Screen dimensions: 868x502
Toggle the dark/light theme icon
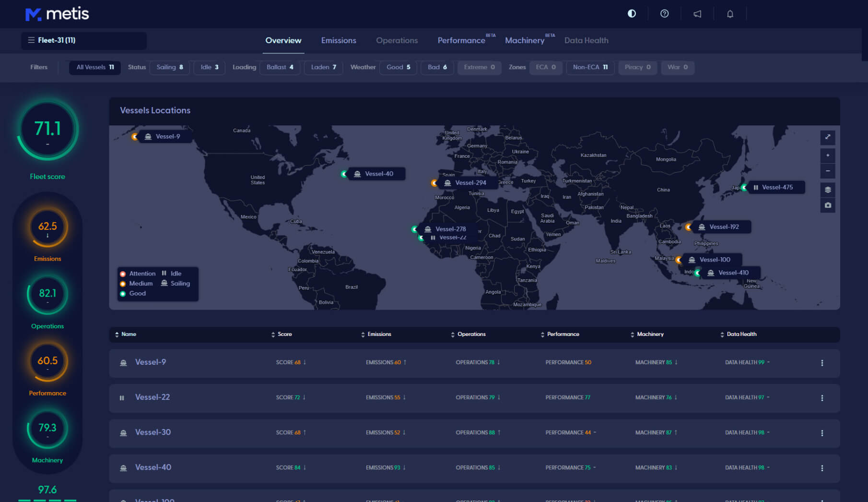(632, 13)
